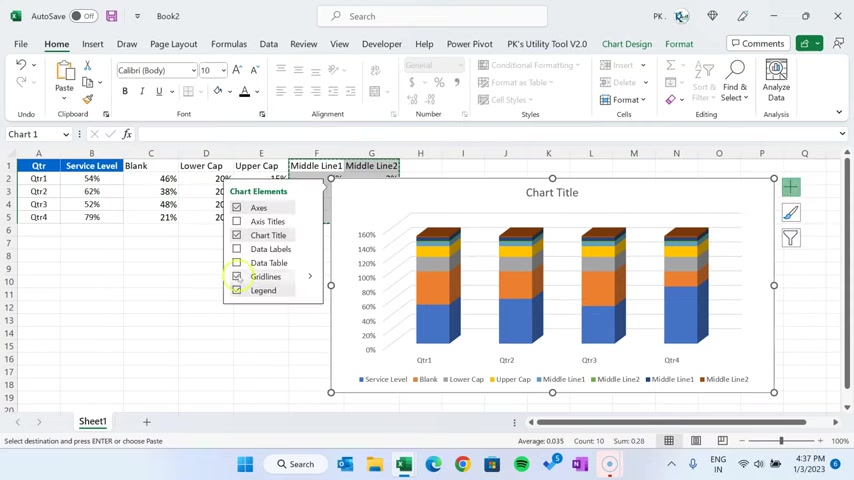854x480 pixels.
Task: Click the formula bar input
Action: (x=487, y=134)
